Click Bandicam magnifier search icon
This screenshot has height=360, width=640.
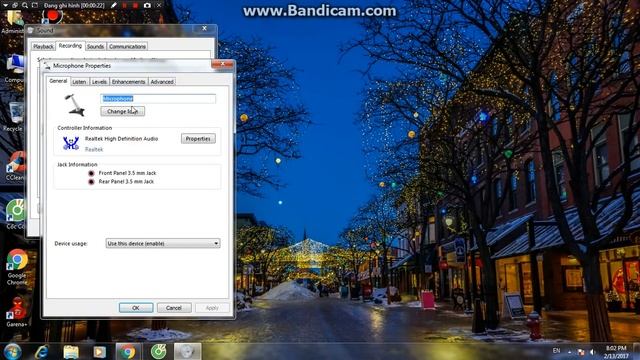(x=25, y=5)
